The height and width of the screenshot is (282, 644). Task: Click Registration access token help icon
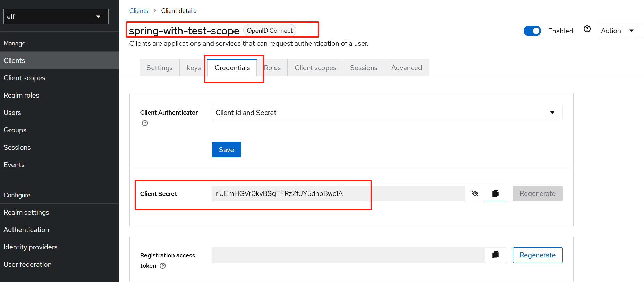pyautogui.click(x=163, y=266)
